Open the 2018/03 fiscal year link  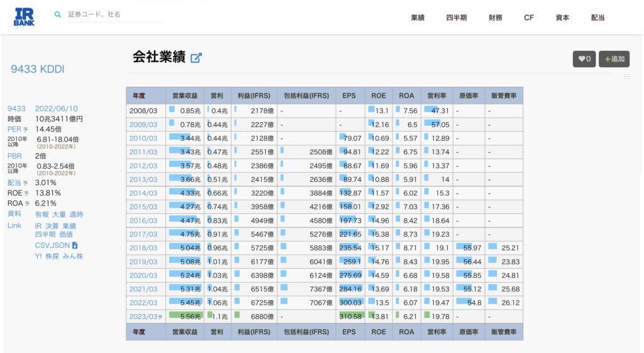coord(143,248)
